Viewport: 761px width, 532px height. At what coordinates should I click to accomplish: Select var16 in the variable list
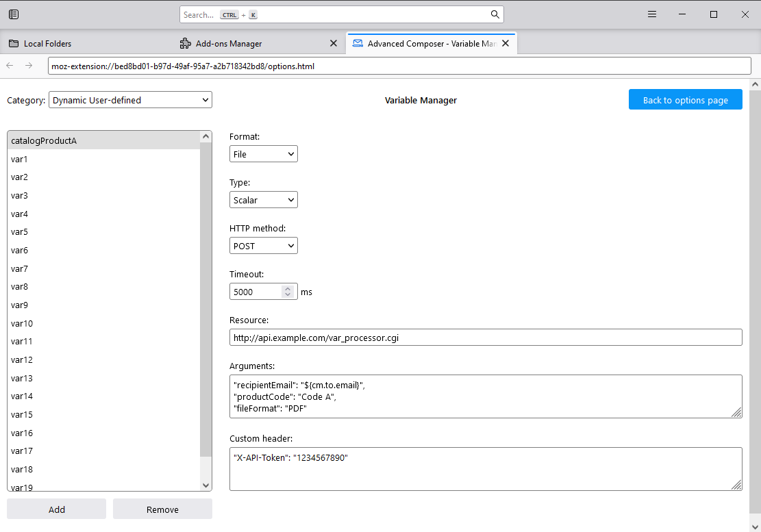[103, 433]
